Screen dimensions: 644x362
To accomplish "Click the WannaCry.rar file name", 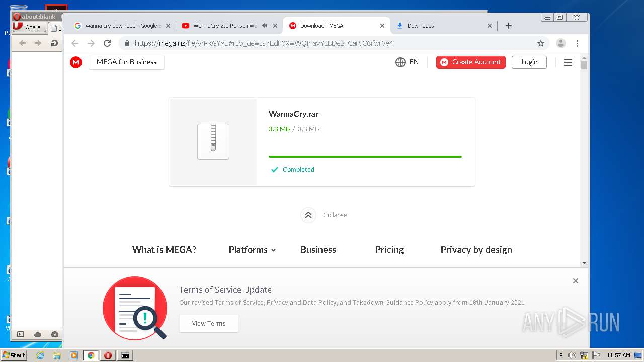I will coord(293,114).
